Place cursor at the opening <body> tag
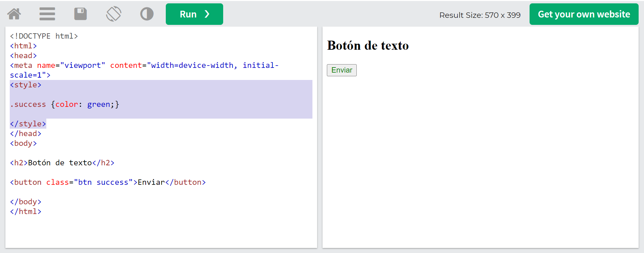The width and height of the screenshot is (644, 253). tap(23, 143)
